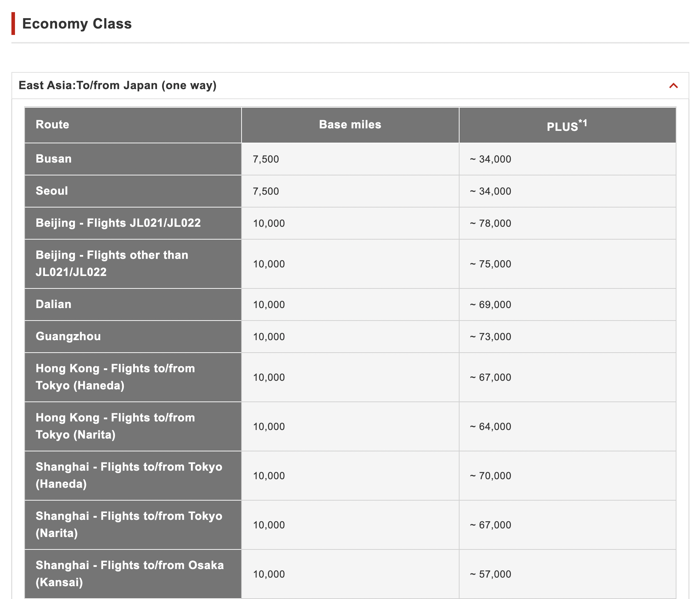700x599 pixels.
Task: Click the Base miles column header
Action: [x=350, y=124]
